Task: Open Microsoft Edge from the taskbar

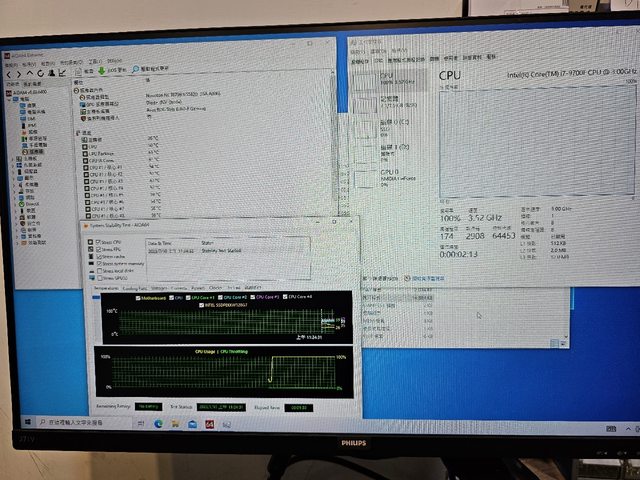Action: coord(158,423)
